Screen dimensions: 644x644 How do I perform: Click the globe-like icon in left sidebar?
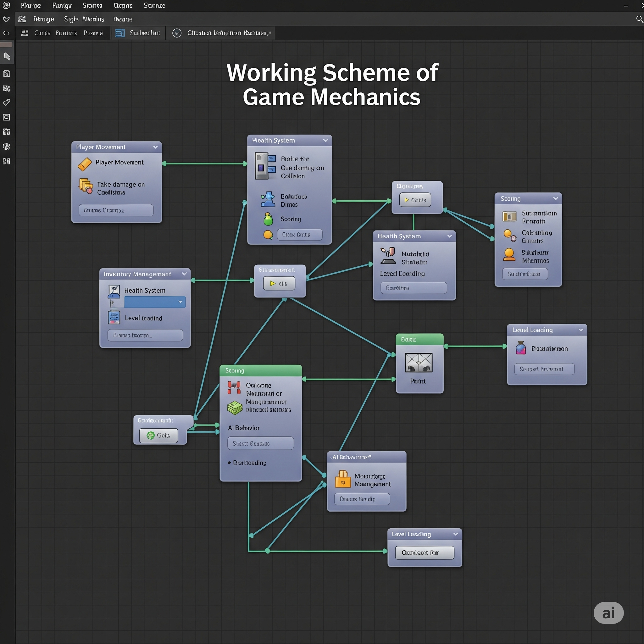[x=6, y=146]
